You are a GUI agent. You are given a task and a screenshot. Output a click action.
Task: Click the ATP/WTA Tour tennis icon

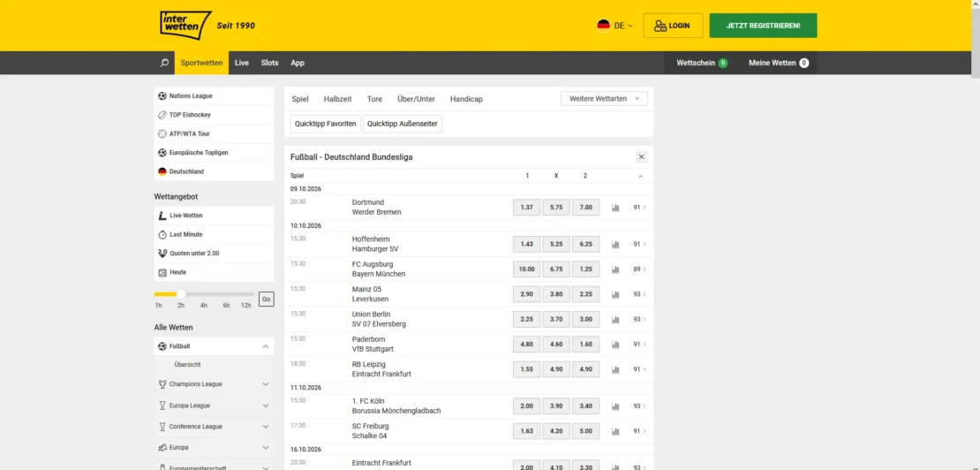tap(162, 133)
